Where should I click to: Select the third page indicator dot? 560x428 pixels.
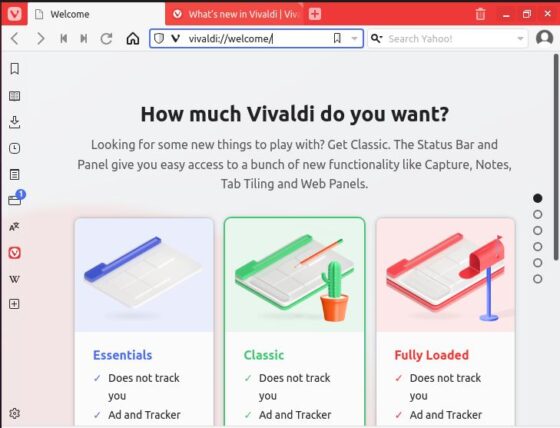click(538, 230)
